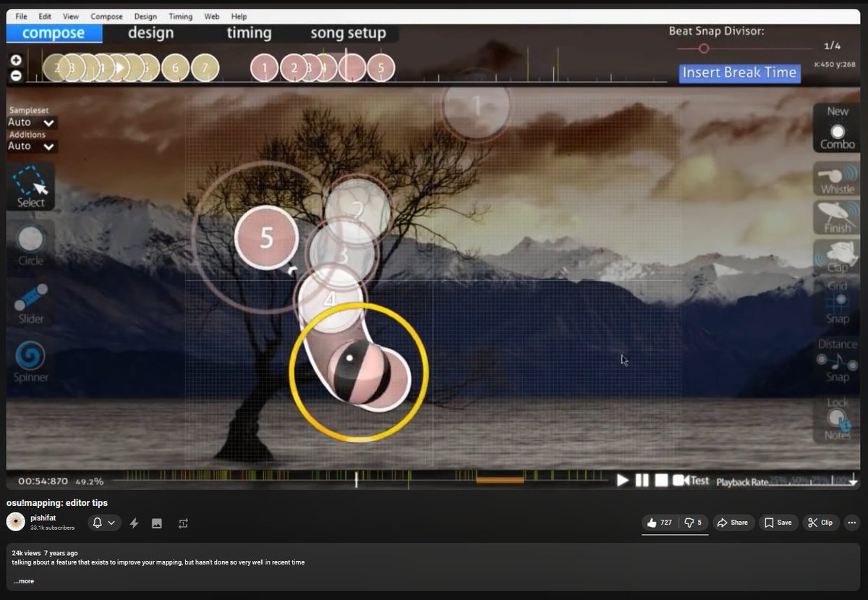Switch to the compose tab

(x=54, y=33)
